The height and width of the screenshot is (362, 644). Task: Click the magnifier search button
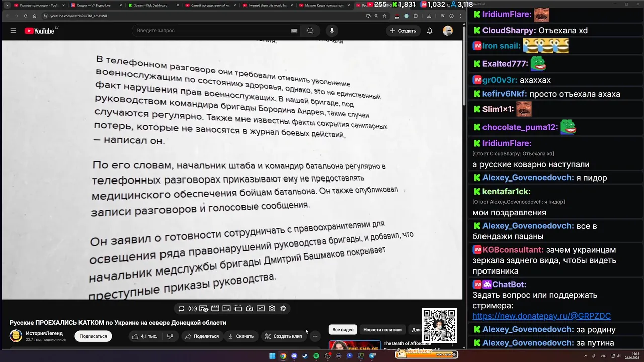point(310,31)
